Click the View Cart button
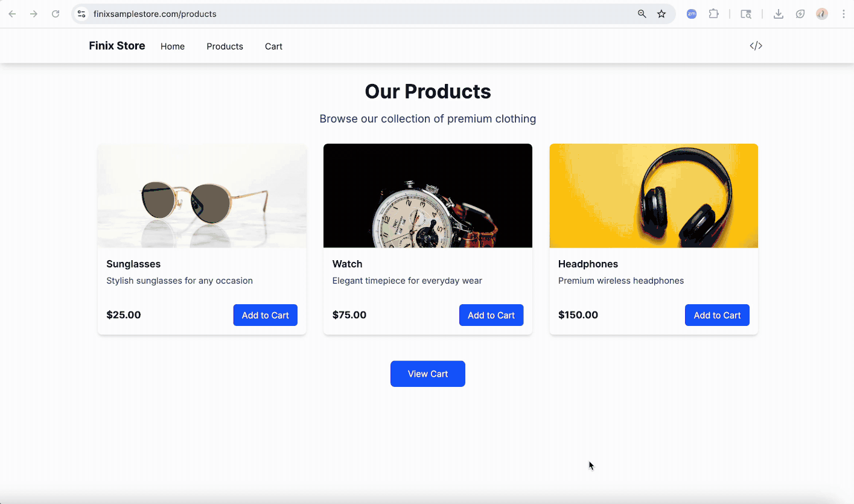 point(428,374)
